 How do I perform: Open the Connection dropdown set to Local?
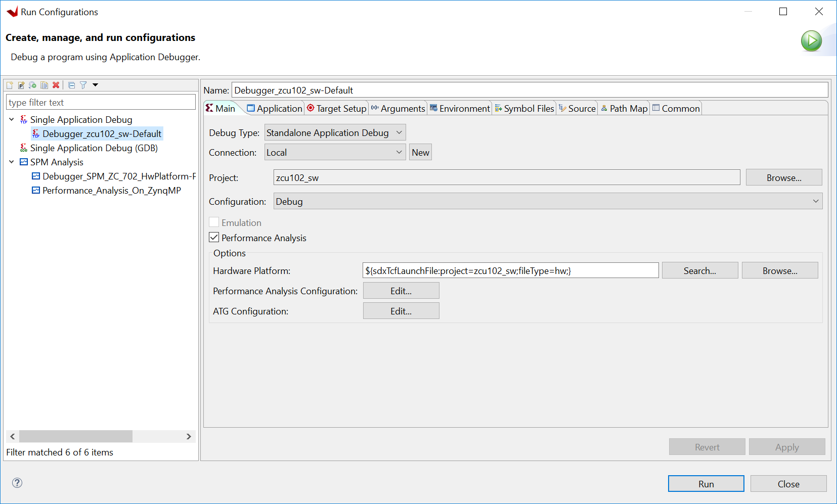click(x=335, y=153)
